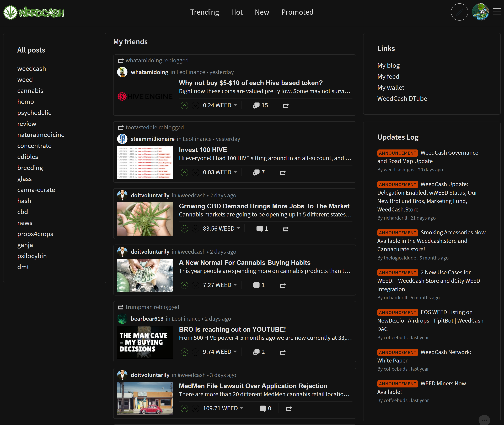Open the user profile avatar
This screenshot has width=504, height=425.
point(480,12)
